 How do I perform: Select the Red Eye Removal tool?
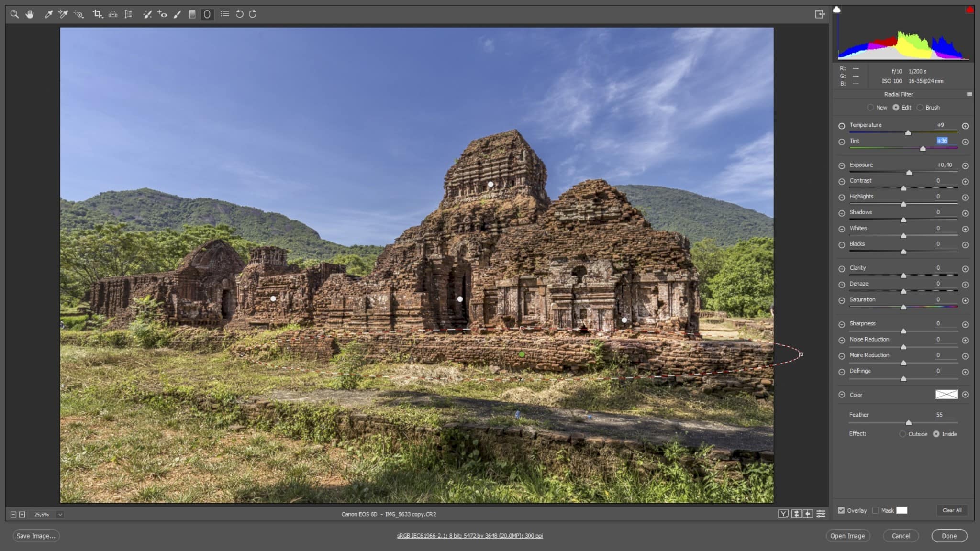(162, 14)
